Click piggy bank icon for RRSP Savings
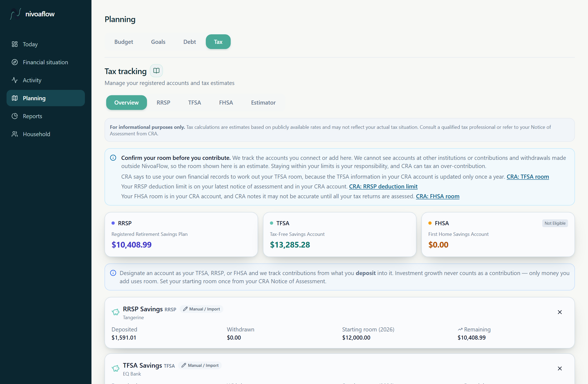588x384 pixels. click(115, 312)
